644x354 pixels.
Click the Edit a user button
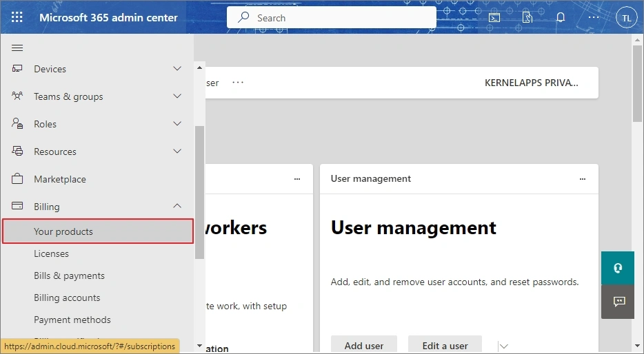coord(445,345)
